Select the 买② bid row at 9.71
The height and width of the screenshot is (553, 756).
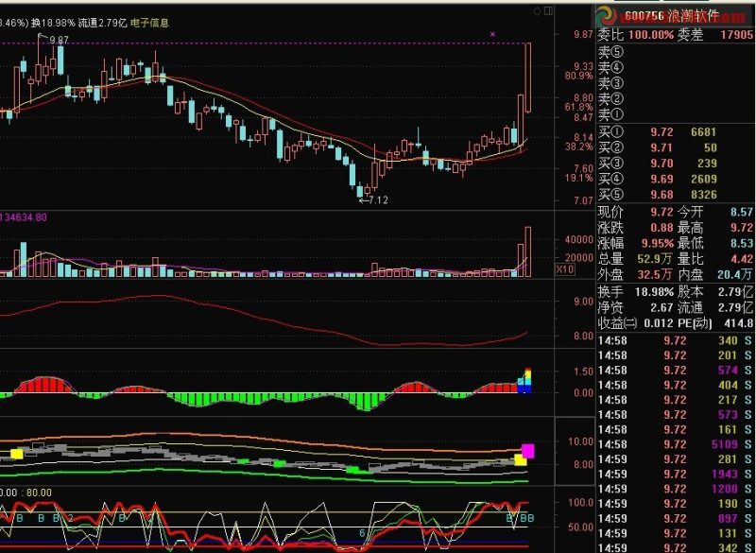(x=675, y=147)
